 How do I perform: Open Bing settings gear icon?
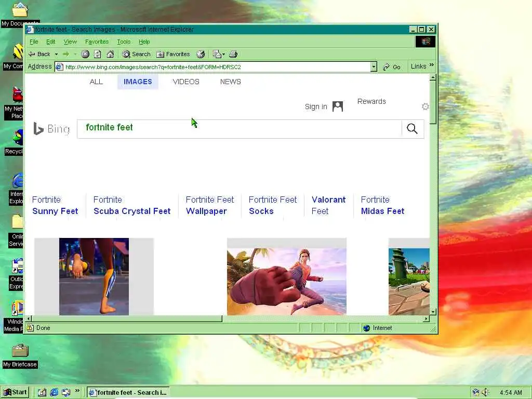(x=425, y=107)
